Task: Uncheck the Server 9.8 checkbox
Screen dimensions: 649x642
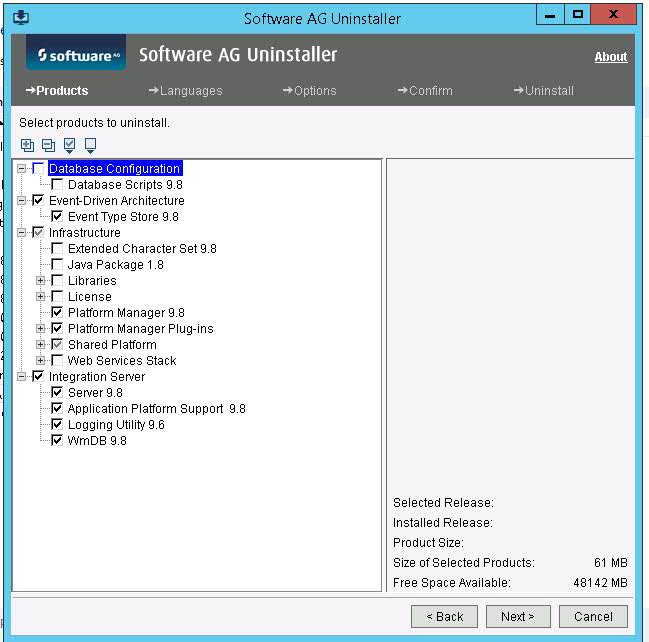Action: pyautogui.click(x=57, y=392)
